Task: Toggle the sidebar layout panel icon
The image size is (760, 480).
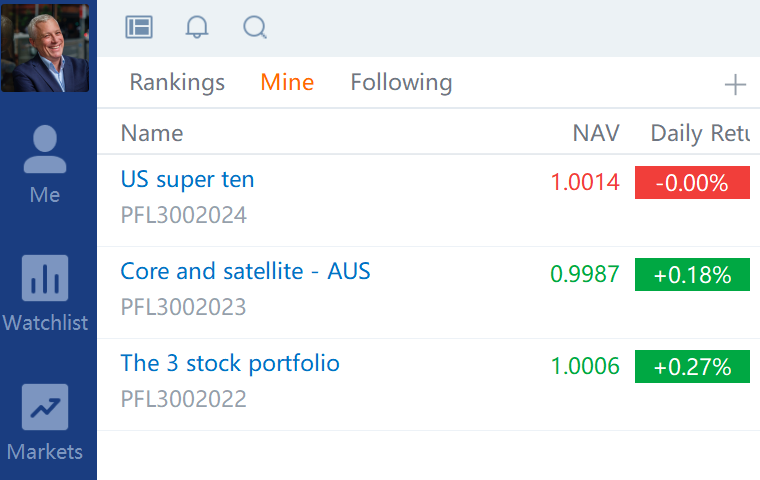Action: [x=139, y=27]
